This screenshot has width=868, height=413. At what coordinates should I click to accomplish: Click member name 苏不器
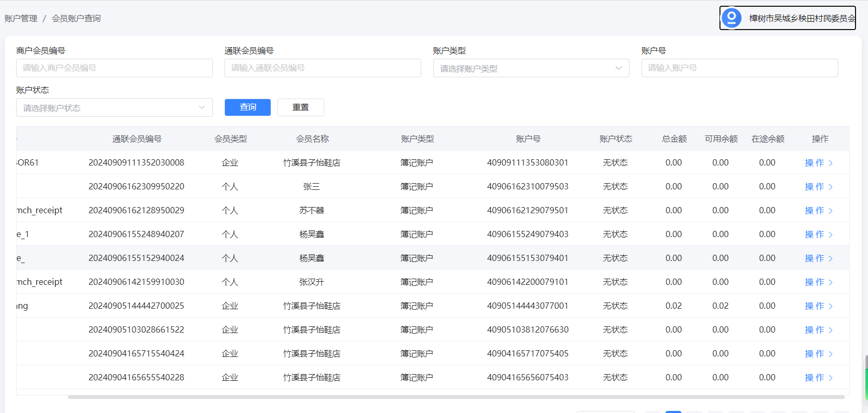click(312, 210)
